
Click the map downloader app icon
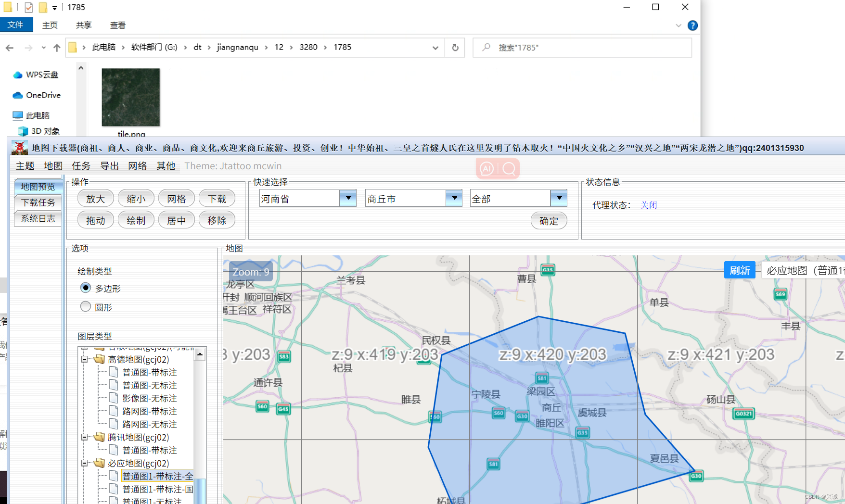tap(20, 148)
